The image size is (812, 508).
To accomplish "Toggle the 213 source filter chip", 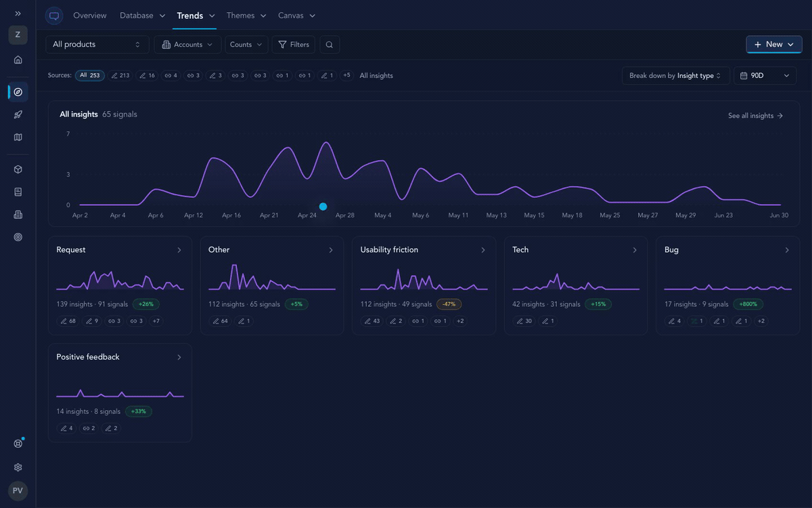I will (x=120, y=75).
